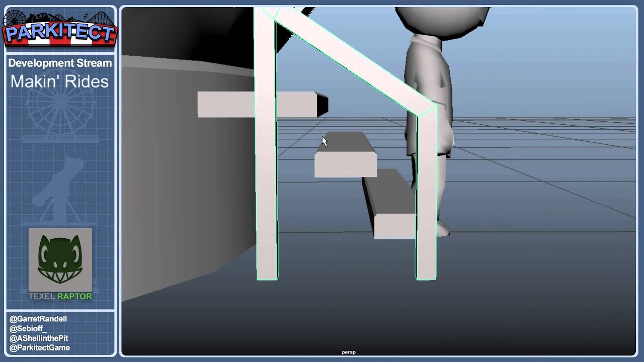This screenshot has width=644, height=362.
Task: Click the "Development Stream" heading
Action: coord(60,63)
